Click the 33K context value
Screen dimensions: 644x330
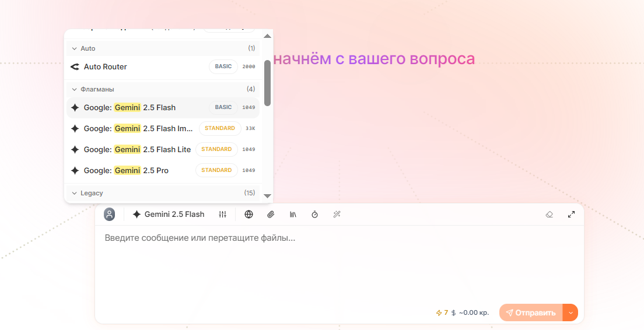250,128
